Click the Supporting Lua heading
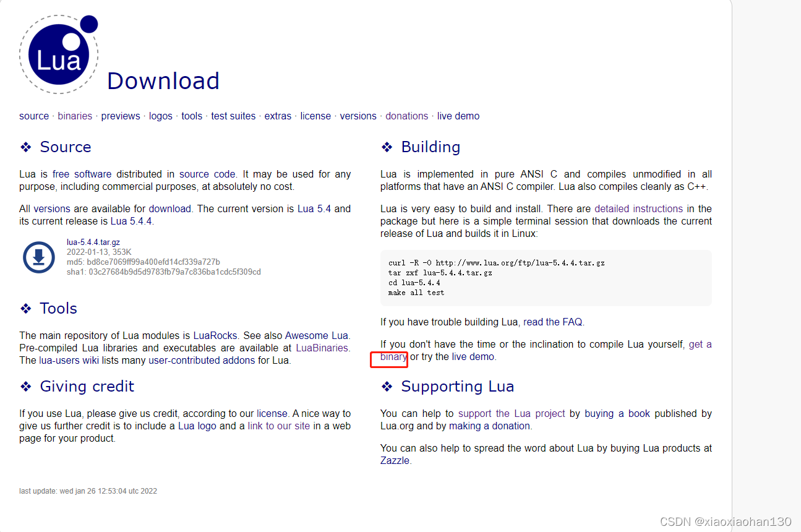This screenshot has height=532, width=801. click(458, 386)
